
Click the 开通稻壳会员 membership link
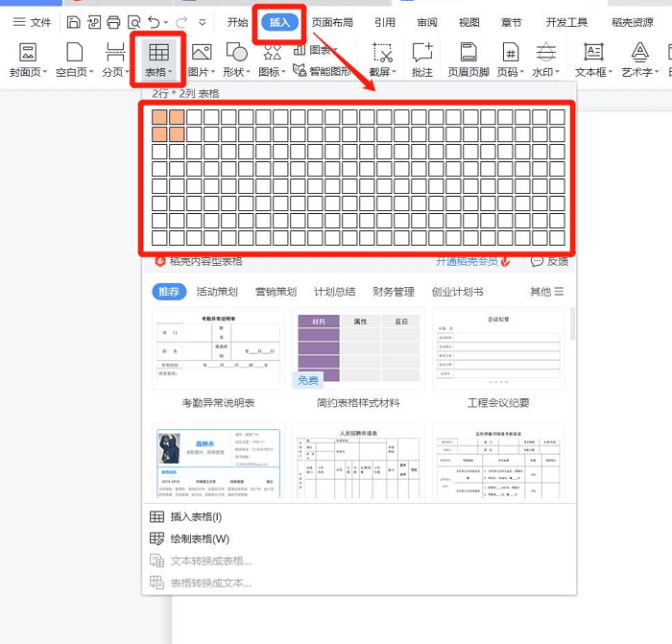pyautogui.click(x=467, y=261)
